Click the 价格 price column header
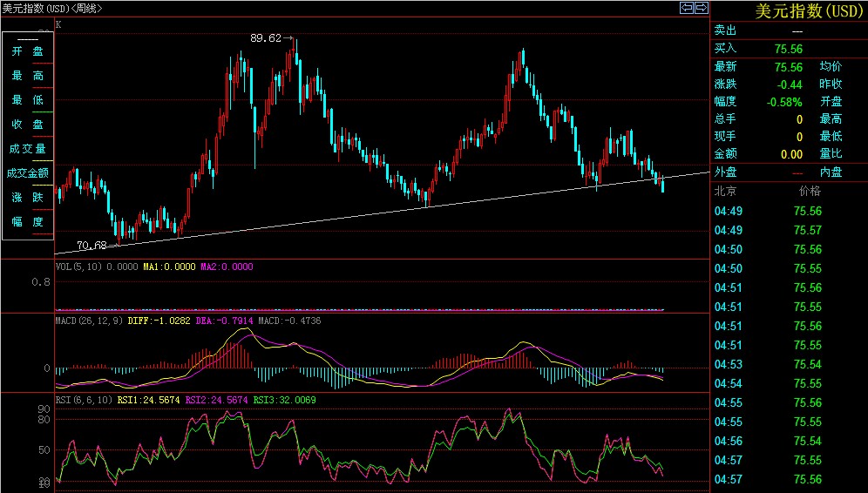 pyautogui.click(x=810, y=192)
